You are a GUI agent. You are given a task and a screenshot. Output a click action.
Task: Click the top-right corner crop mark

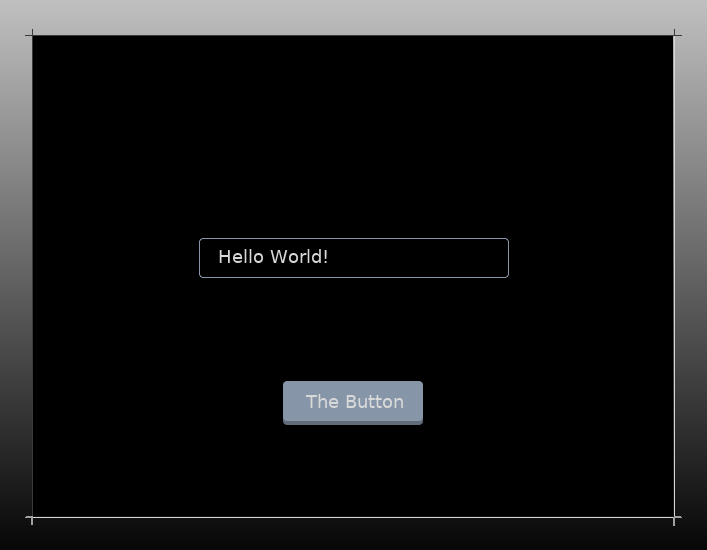click(x=675, y=35)
